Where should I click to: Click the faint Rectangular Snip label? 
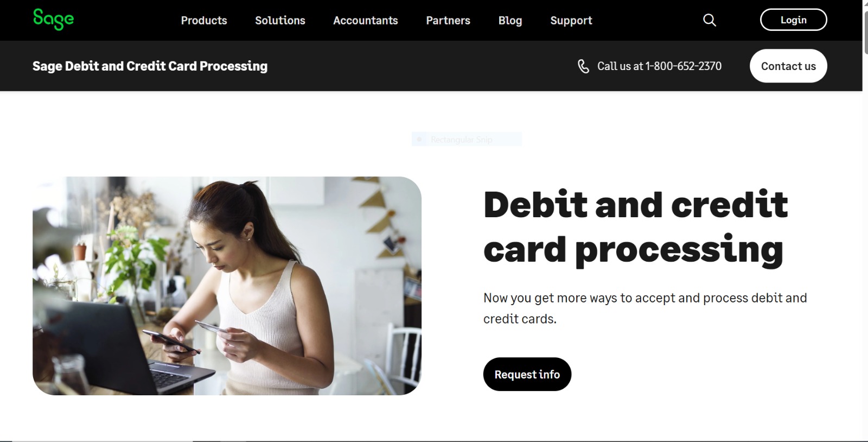pos(462,140)
